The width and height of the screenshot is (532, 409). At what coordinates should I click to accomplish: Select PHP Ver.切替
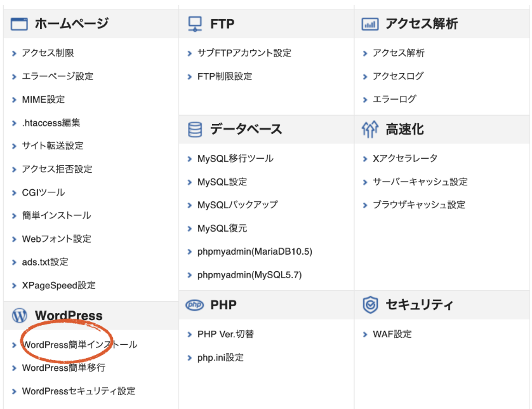[x=225, y=334]
